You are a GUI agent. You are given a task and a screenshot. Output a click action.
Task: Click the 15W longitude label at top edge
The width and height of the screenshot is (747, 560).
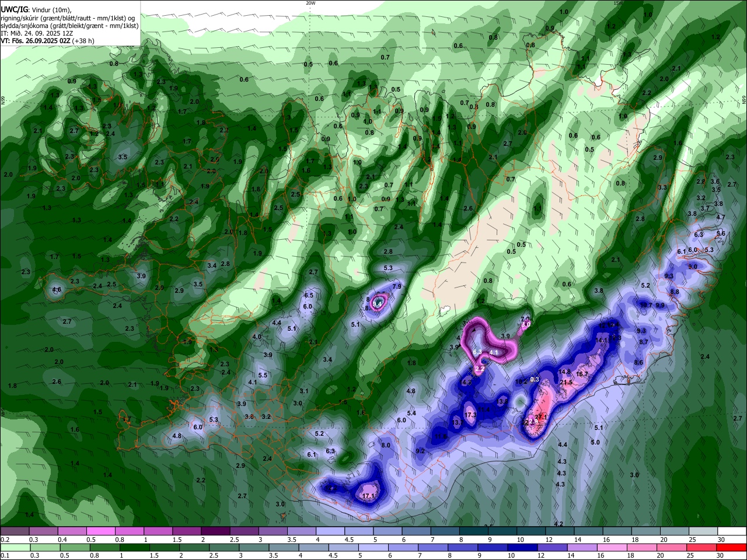(x=618, y=3)
